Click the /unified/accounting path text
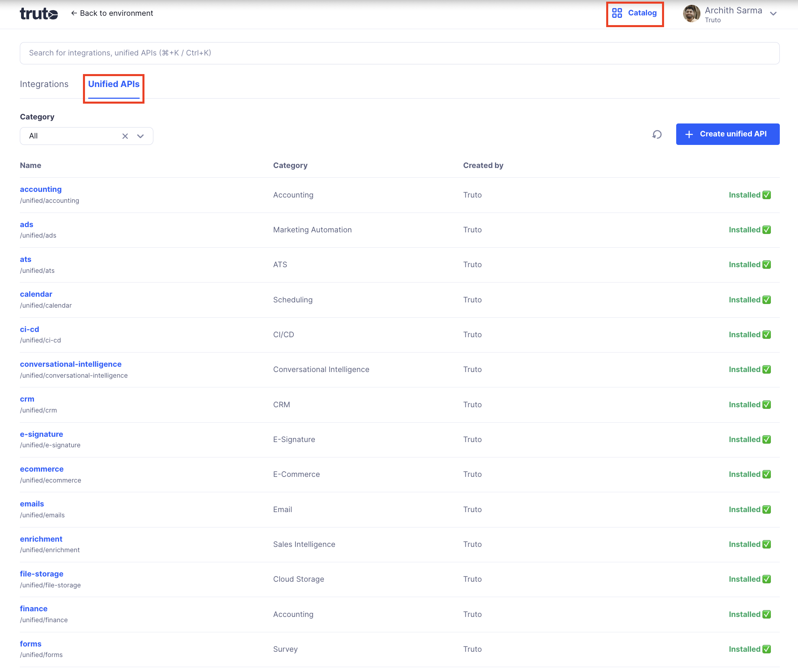The height and width of the screenshot is (672, 798). [x=49, y=201]
